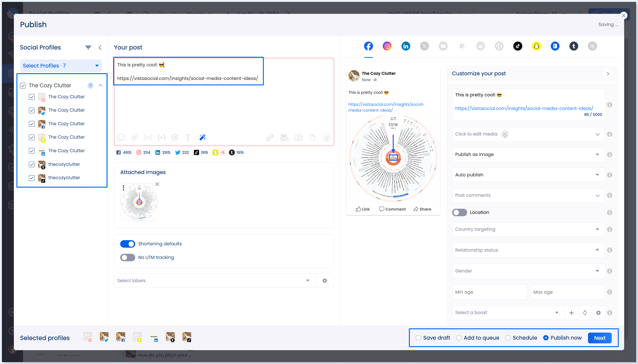
Task: Open the design tool circles icon
Action: tap(327, 137)
